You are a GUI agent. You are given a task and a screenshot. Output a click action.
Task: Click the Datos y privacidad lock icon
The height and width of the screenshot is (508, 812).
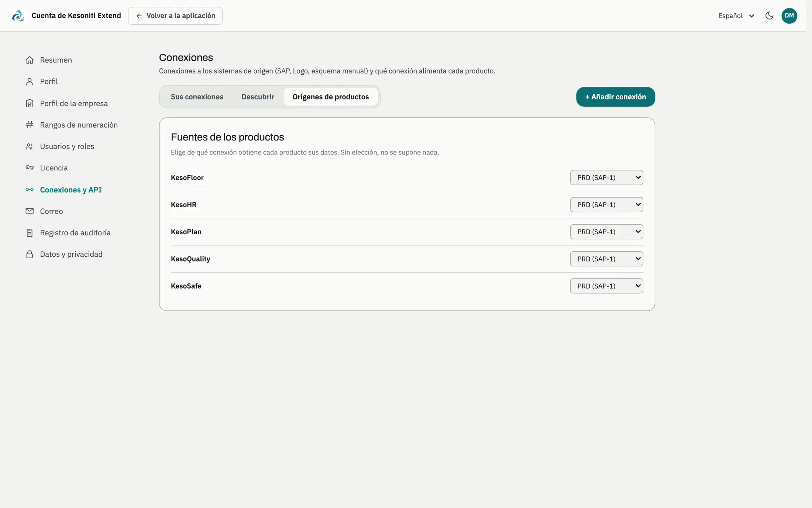pyautogui.click(x=30, y=254)
